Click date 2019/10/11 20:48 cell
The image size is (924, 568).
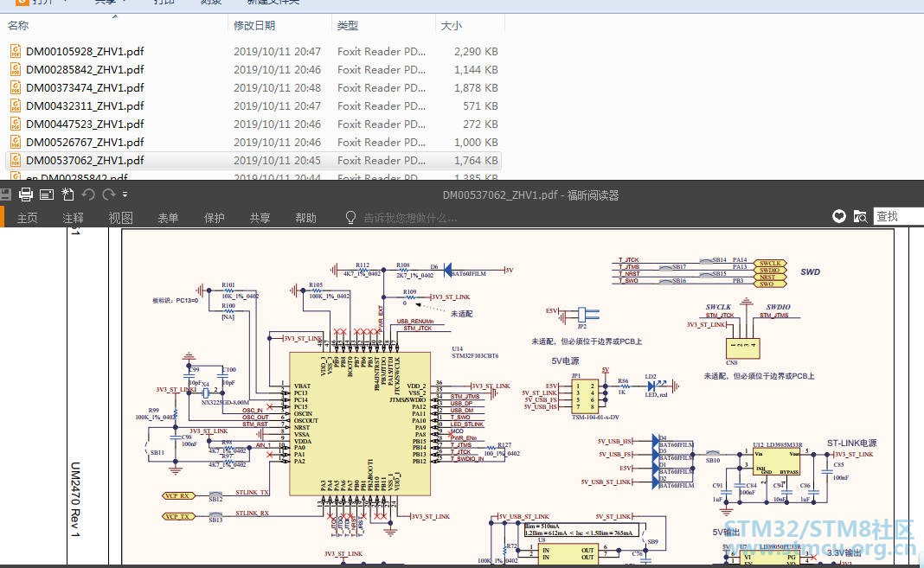coord(277,87)
